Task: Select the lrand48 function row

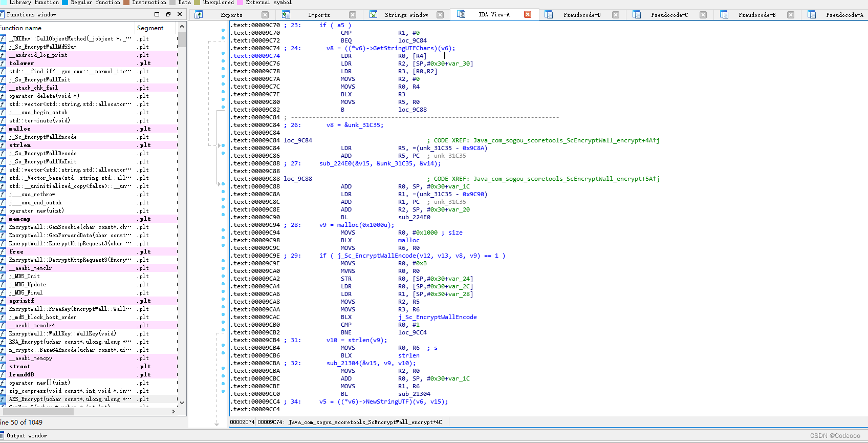Action: pyautogui.click(x=89, y=374)
